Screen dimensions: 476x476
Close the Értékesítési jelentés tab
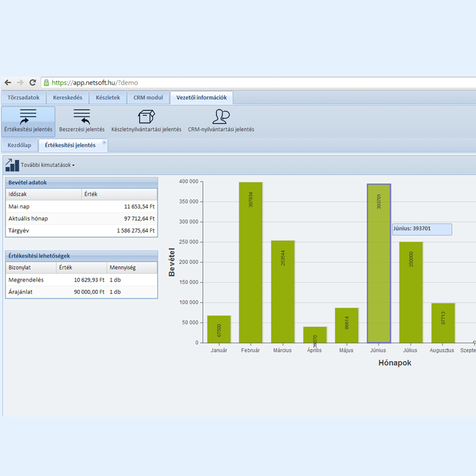point(104,143)
